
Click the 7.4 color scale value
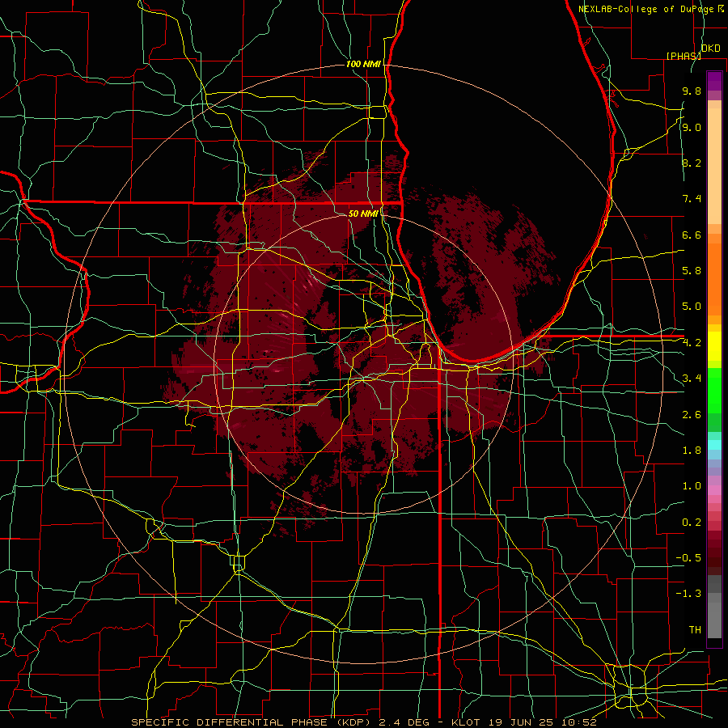pos(692,199)
